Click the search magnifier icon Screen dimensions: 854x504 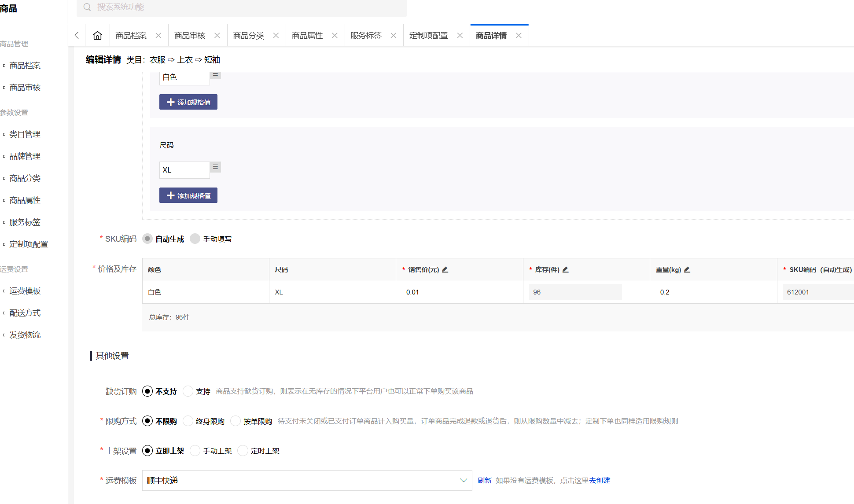click(87, 7)
